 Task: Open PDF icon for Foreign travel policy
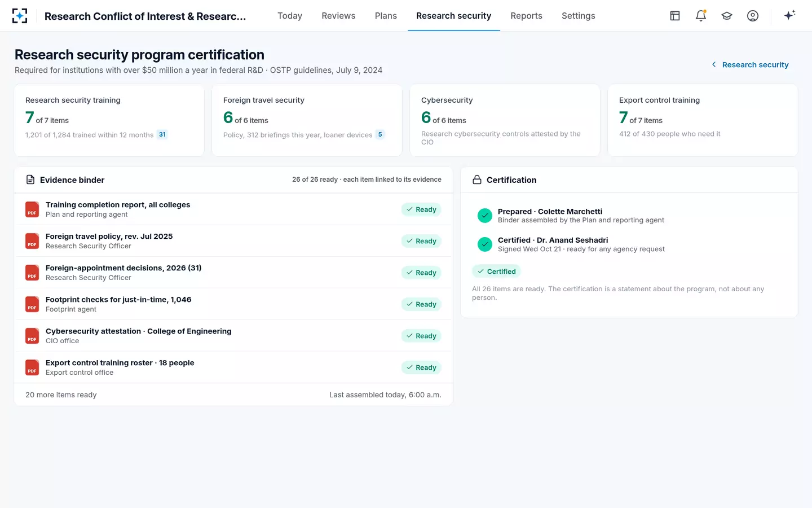(x=32, y=241)
